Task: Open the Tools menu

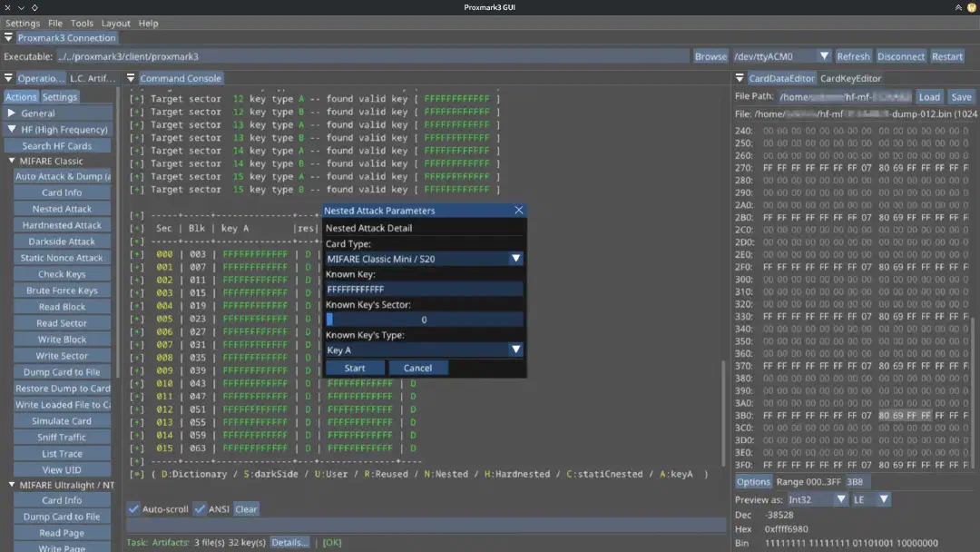Action: (x=82, y=23)
